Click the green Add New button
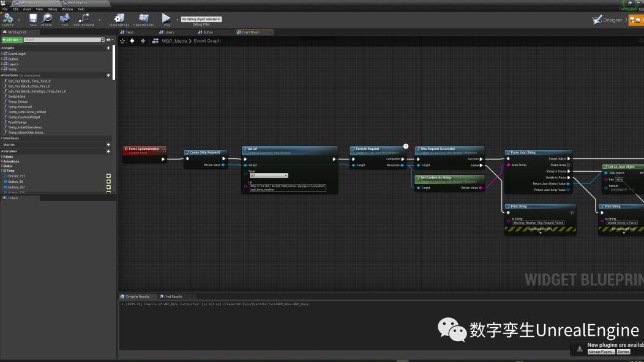Viewport: 644px width, 362px height. (12, 40)
